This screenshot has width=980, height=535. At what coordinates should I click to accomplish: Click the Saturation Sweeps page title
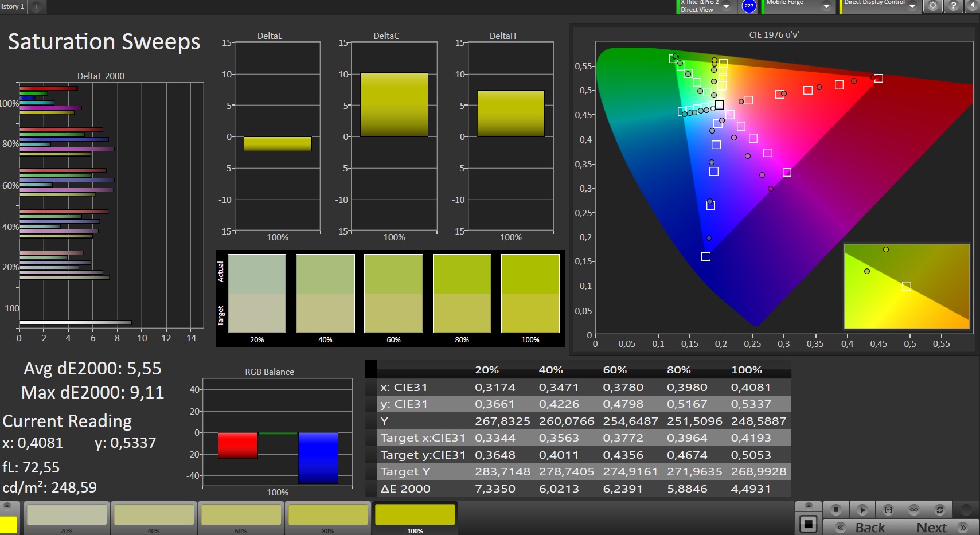(104, 42)
